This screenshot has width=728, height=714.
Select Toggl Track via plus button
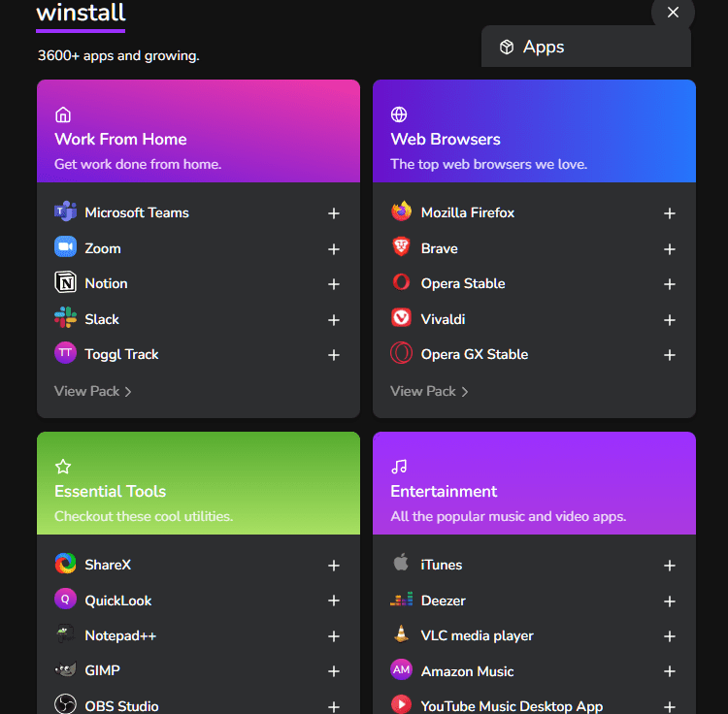coord(333,355)
